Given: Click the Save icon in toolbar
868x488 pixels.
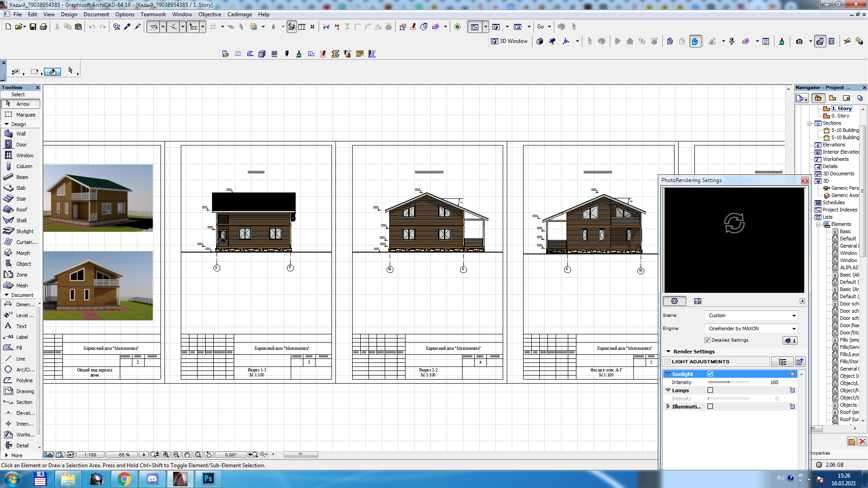Looking at the screenshot, I should (x=33, y=27).
